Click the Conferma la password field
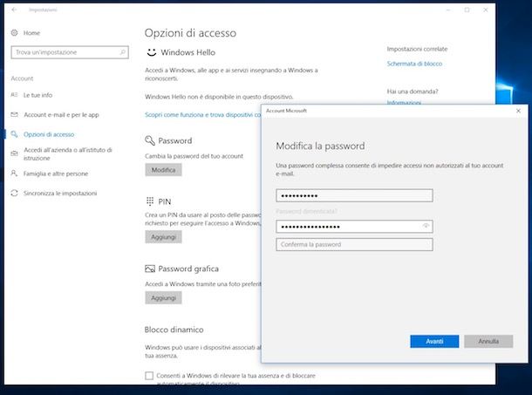Screen dimensions: 532x395 click(x=354, y=244)
